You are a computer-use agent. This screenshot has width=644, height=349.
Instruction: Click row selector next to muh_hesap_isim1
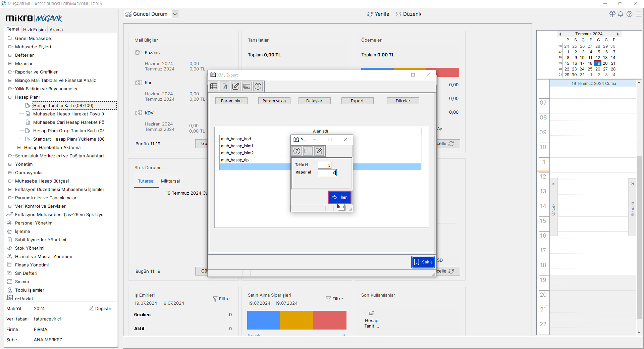click(x=217, y=146)
